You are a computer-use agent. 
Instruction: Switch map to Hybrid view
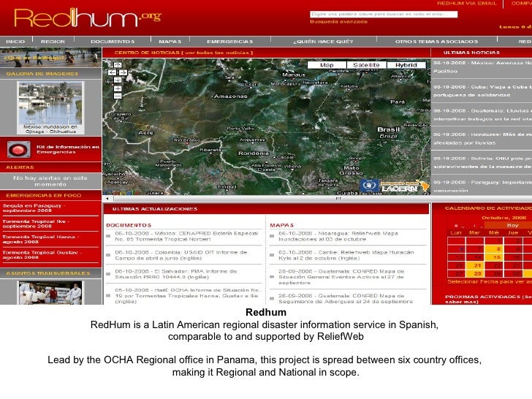[x=406, y=65]
